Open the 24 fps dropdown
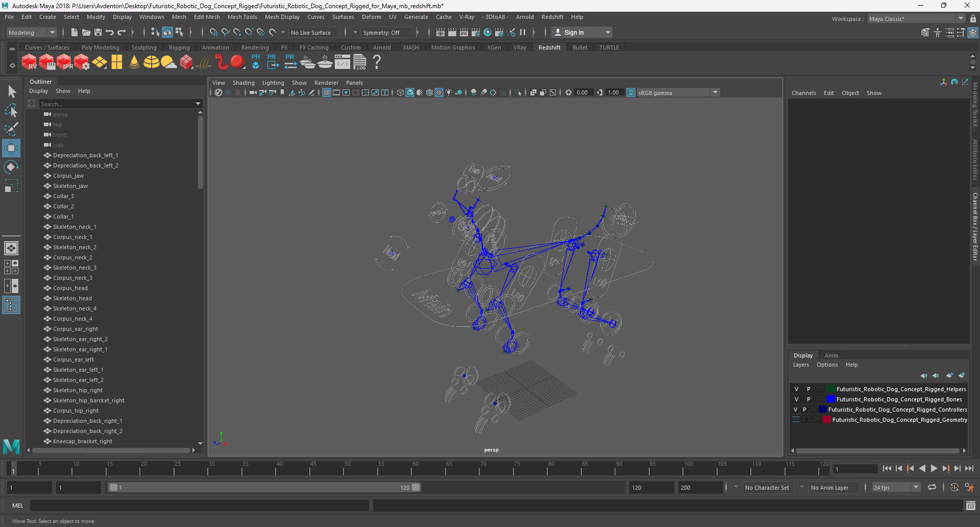 coord(896,487)
